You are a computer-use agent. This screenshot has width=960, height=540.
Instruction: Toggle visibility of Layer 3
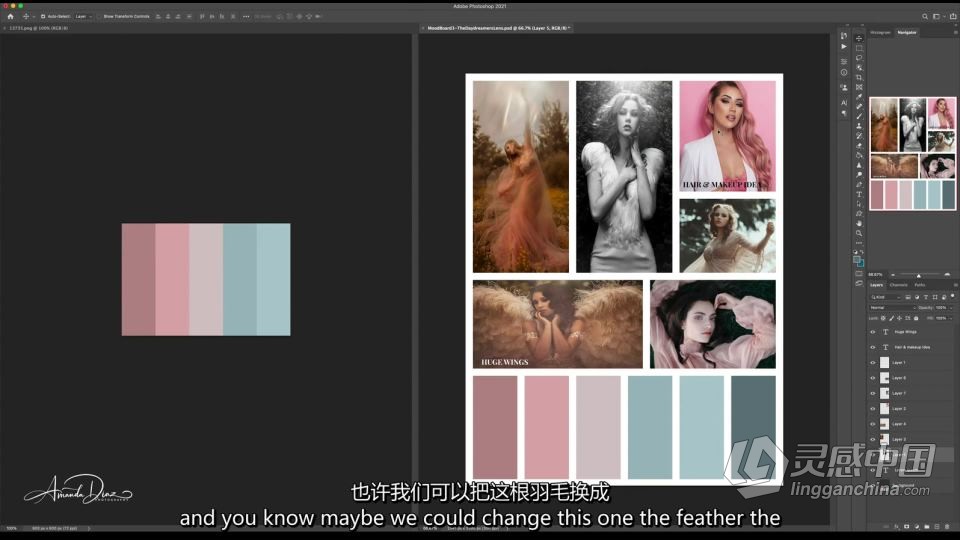tap(873, 439)
